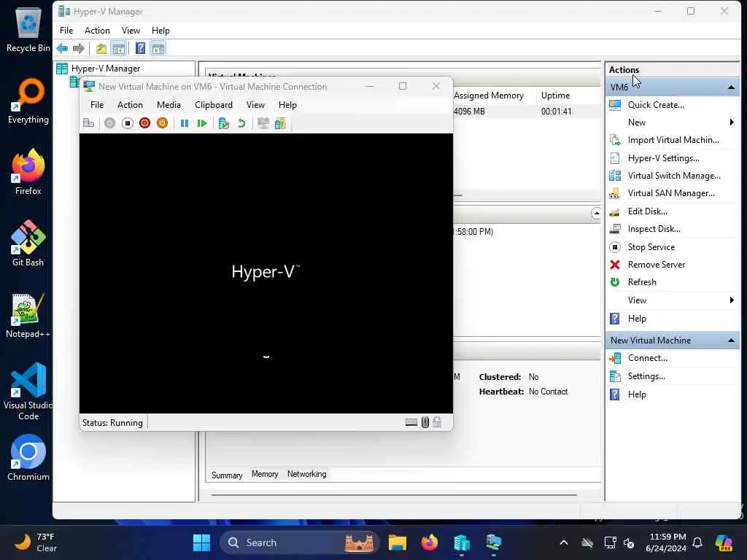Screen dimensions: 747x560
Task: Click Import Virtual Machine action
Action: pyautogui.click(x=673, y=140)
